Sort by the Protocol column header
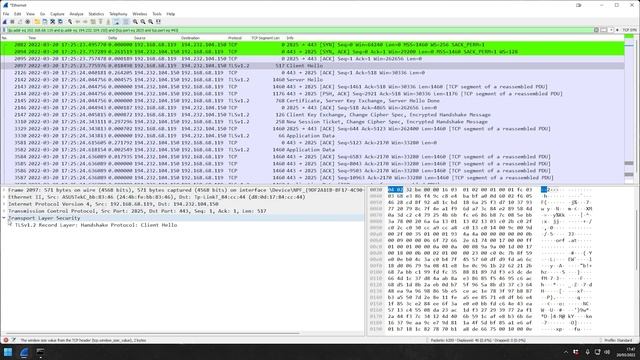The width and height of the screenshot is (640, 360). click(x=235, y=38)
